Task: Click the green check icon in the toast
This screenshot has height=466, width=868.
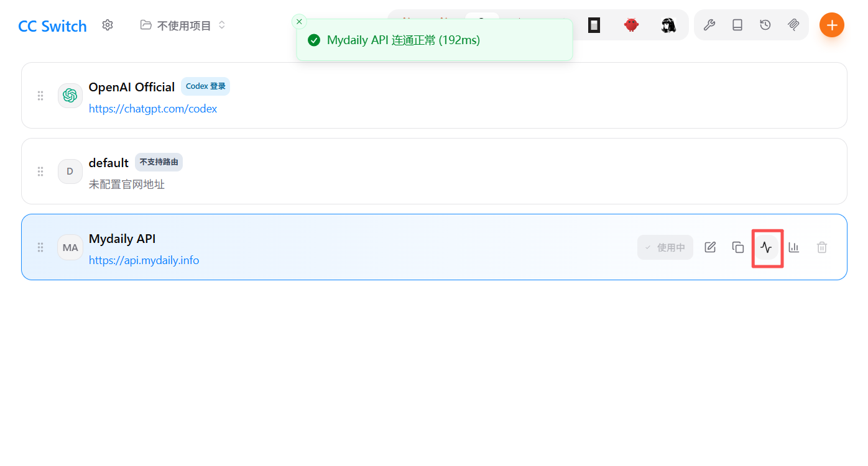Action: (314, 40)
